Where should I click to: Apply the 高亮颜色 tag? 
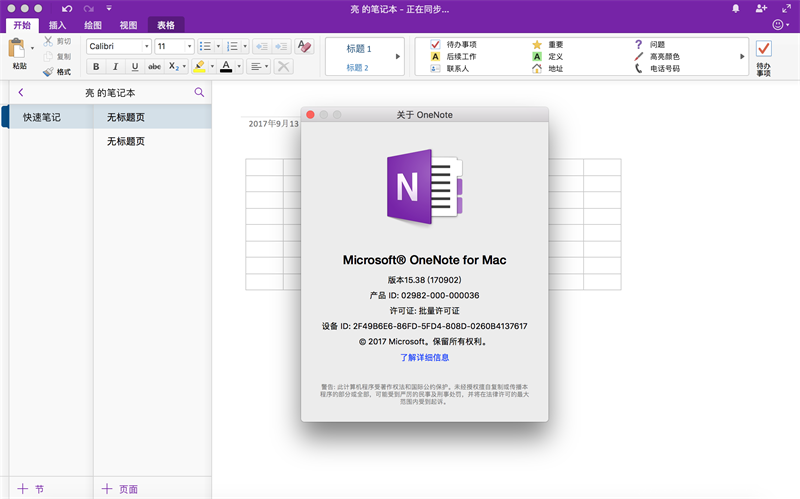pos(657,57)
